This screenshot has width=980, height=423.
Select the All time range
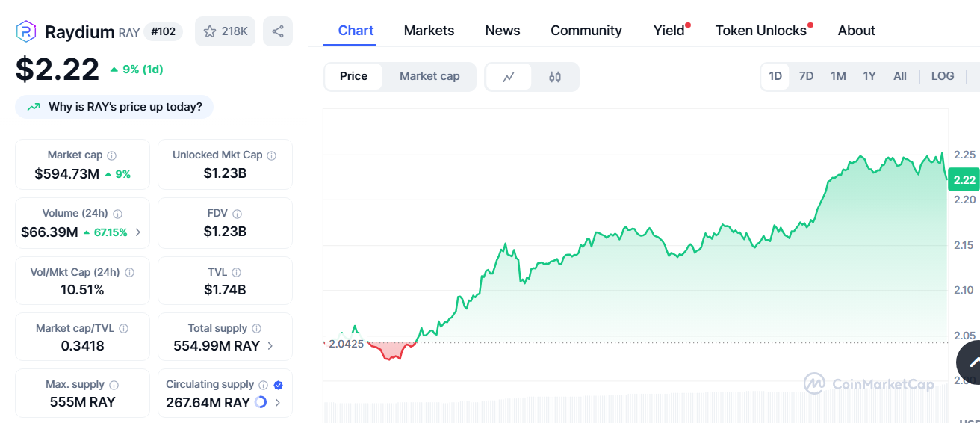click(900, 76)
